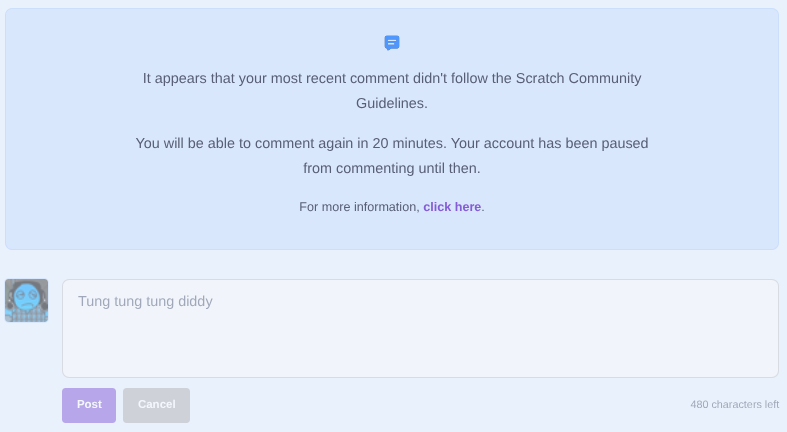Click the "For more information" text
The image size is (787, 432).
pos(359,207)
